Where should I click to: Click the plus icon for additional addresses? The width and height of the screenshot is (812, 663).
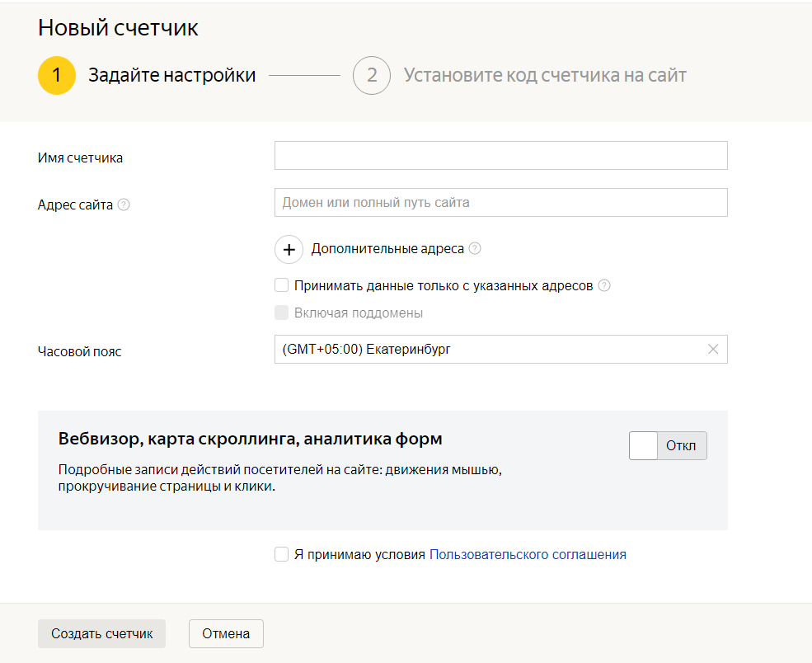pos(289,249)
